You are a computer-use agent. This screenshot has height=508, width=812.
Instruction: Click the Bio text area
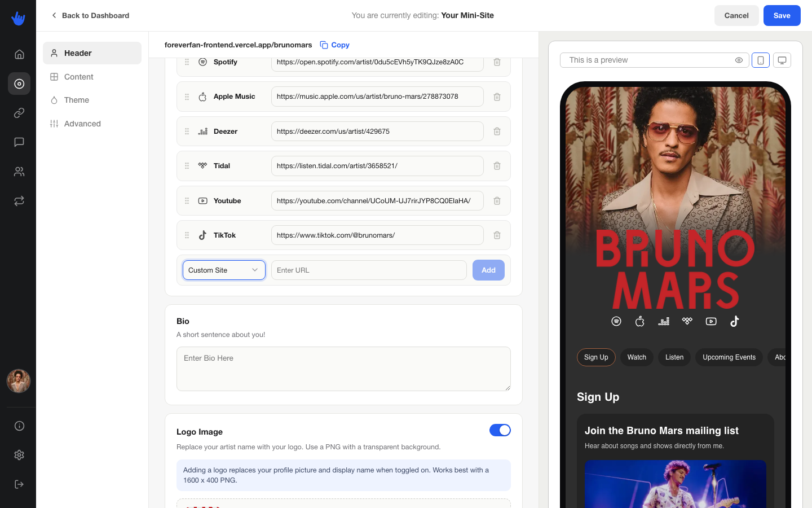(x=343, y=369)
